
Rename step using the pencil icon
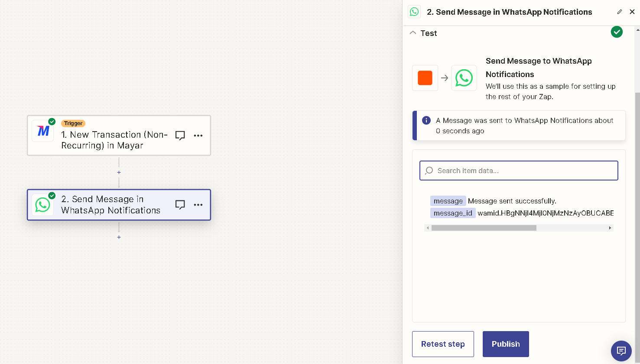pos(620,12)
